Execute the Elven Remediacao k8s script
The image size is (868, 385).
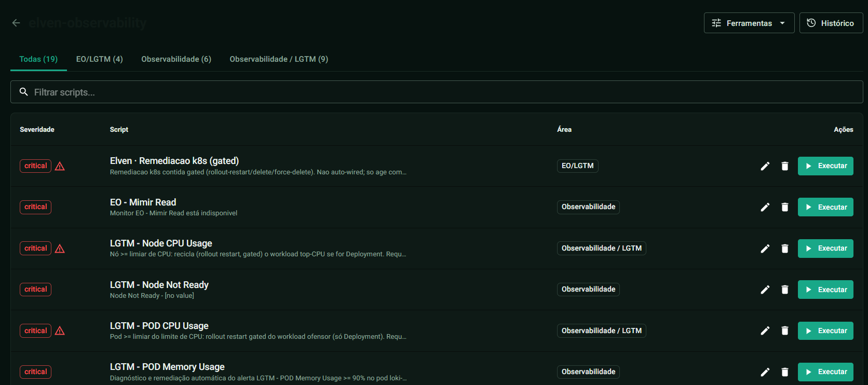(x=825, y=166)
